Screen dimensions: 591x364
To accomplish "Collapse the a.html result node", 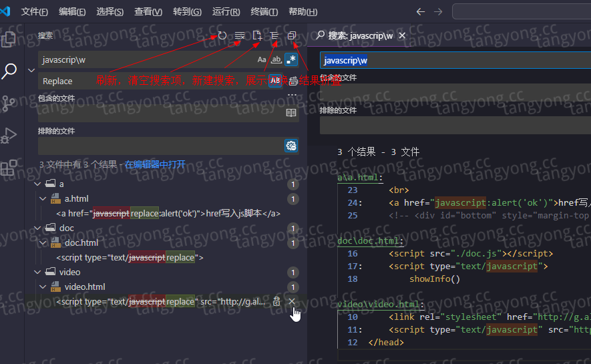I will click(x=43, y=198).
